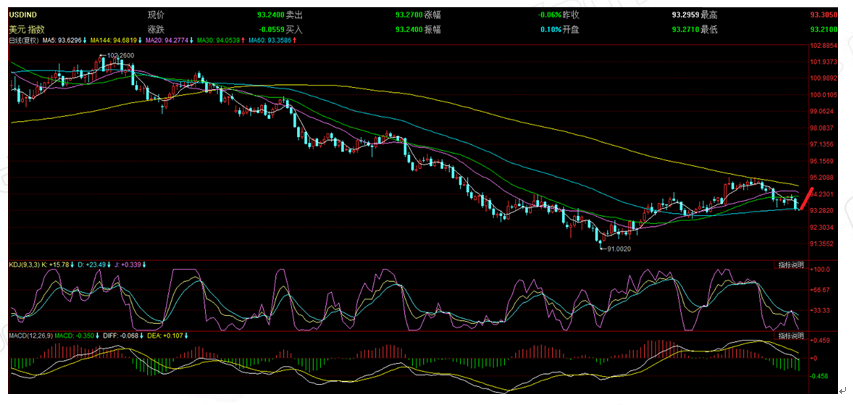Select the MA60 moving average legend
The height and width of the screenshot is (405, 853).
click(x=271, y=41)
